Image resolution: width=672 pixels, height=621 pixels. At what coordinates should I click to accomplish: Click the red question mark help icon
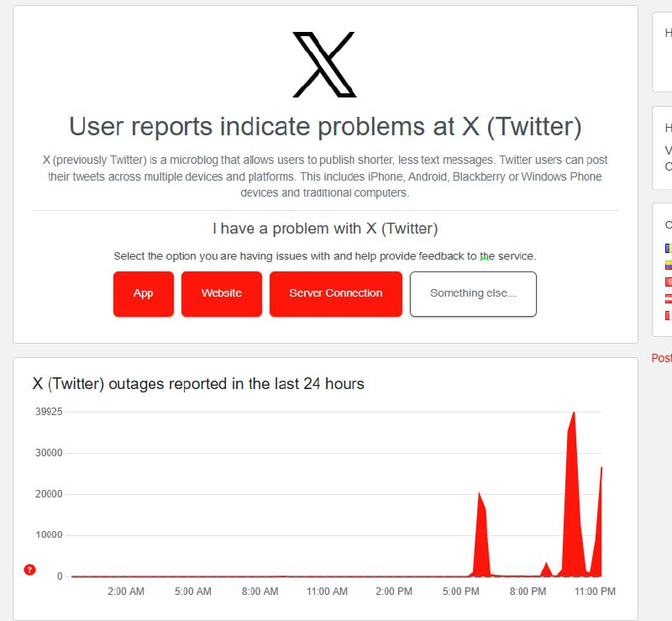pos(29,570)
